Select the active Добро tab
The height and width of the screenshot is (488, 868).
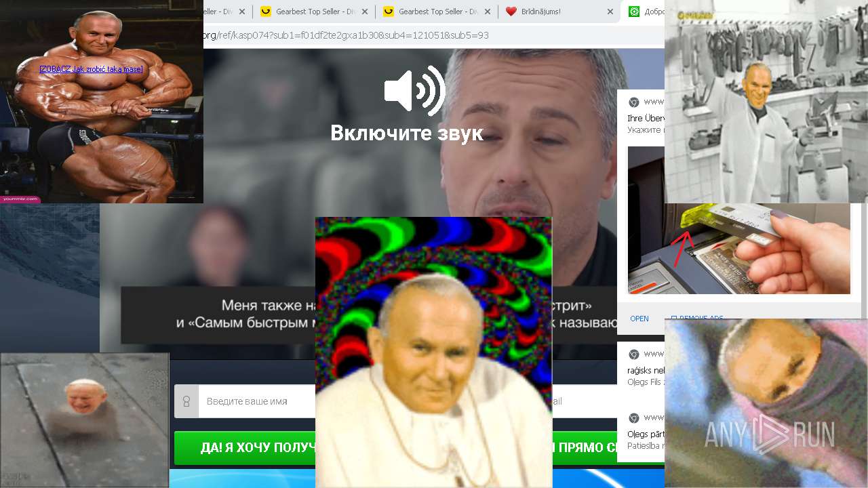pos(643,12)
